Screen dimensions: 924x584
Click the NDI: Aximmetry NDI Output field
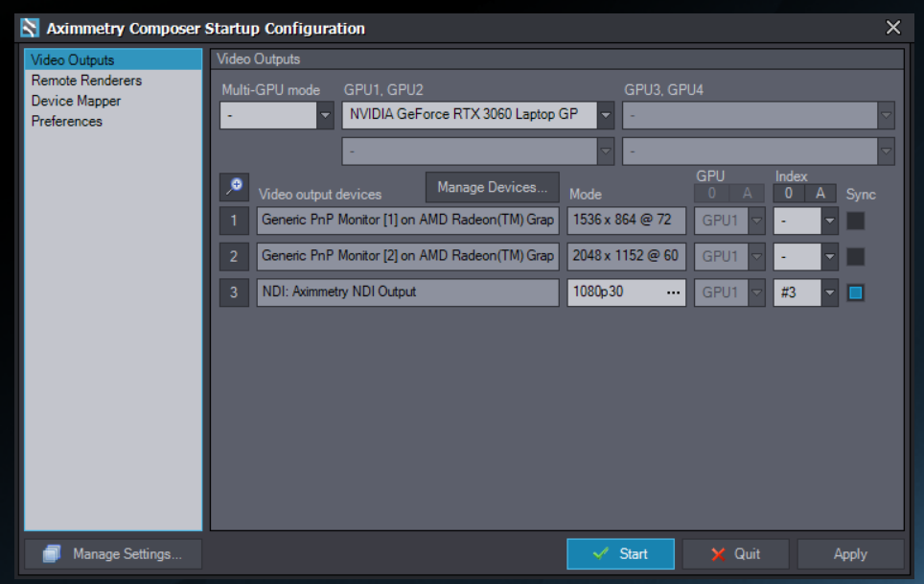click(407, 292)
